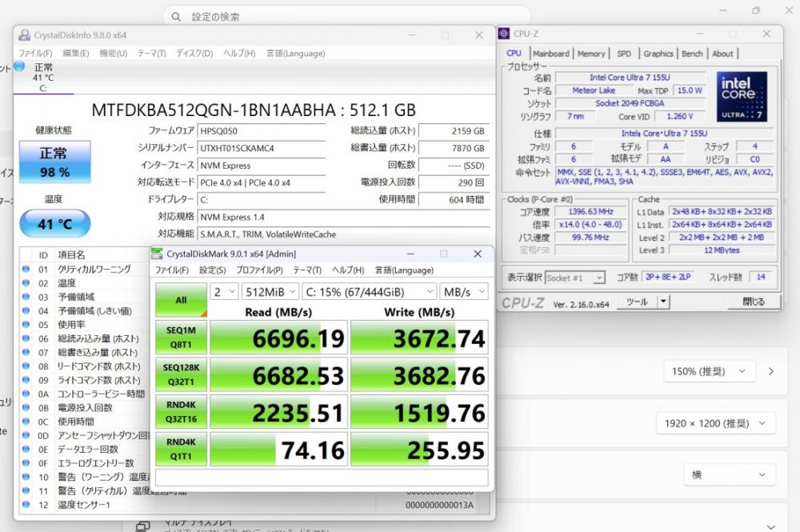Start the SEQ128K Q32T1 test
Viewport: 800px width, 532px height.
pyautogui.click(x=181, y=374)
